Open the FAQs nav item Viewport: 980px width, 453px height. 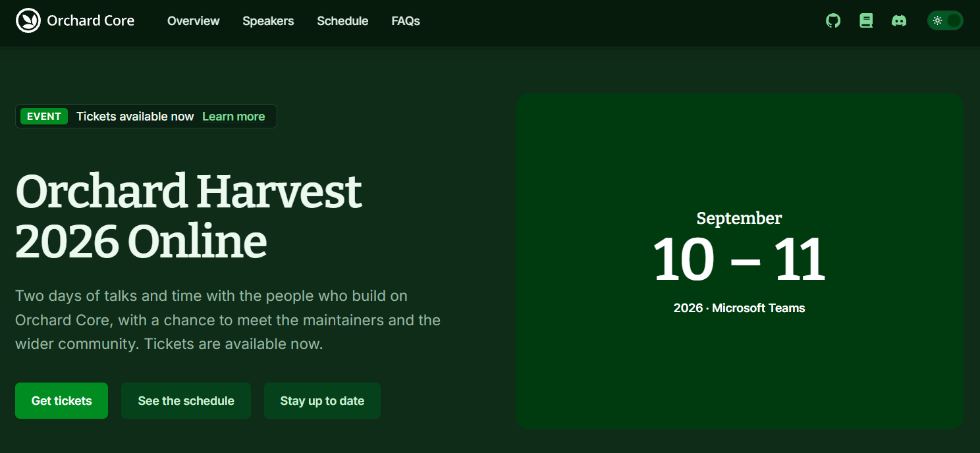(406, 21)
